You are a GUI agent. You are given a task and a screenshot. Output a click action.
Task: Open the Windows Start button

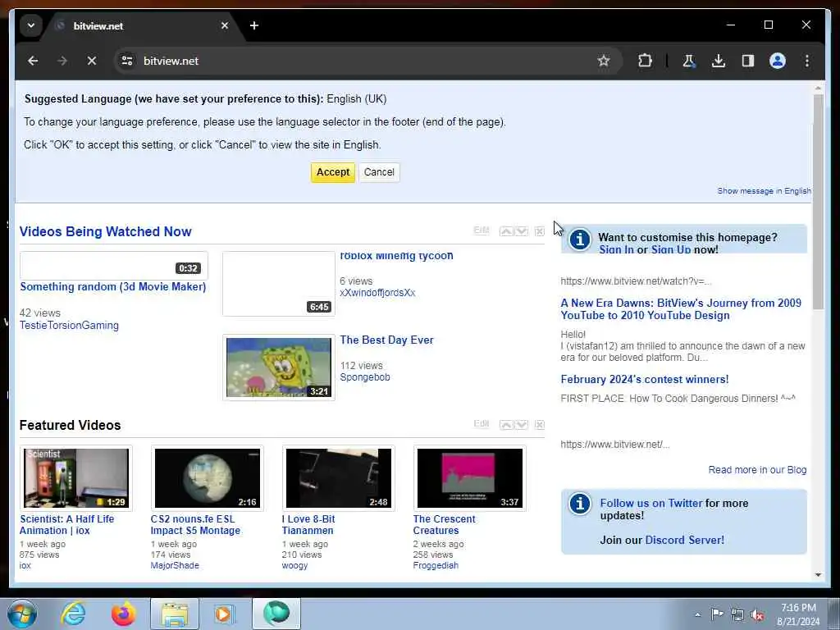(x=22, y=614)
